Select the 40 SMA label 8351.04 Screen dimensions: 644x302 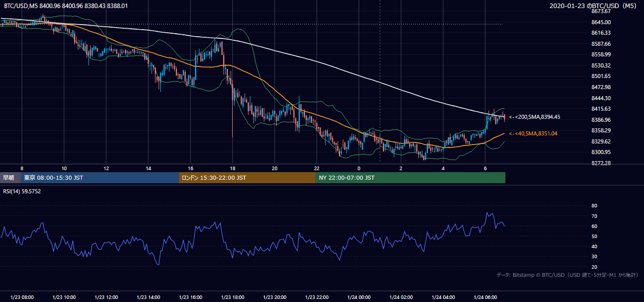533,133
